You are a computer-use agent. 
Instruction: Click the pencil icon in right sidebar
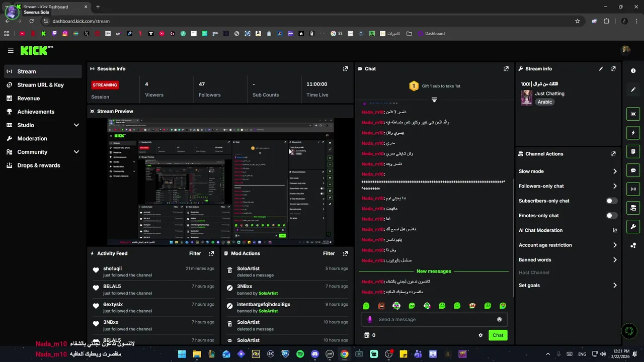(x=633, y=89)
